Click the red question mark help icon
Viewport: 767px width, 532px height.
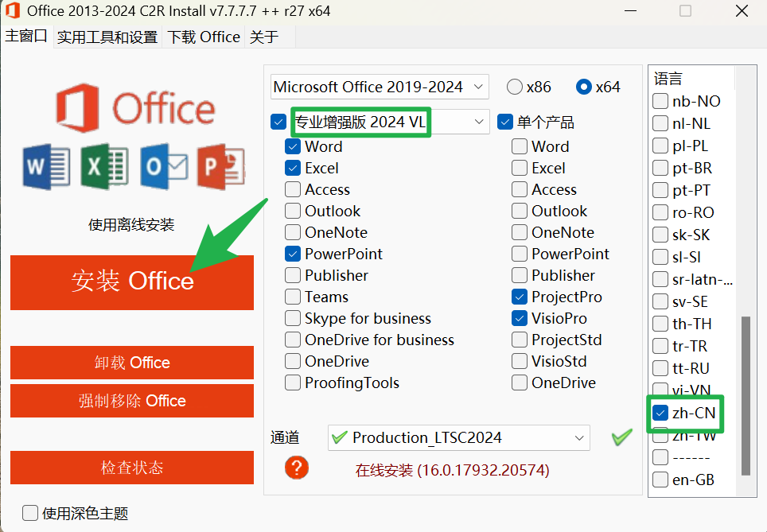point(296,468)
